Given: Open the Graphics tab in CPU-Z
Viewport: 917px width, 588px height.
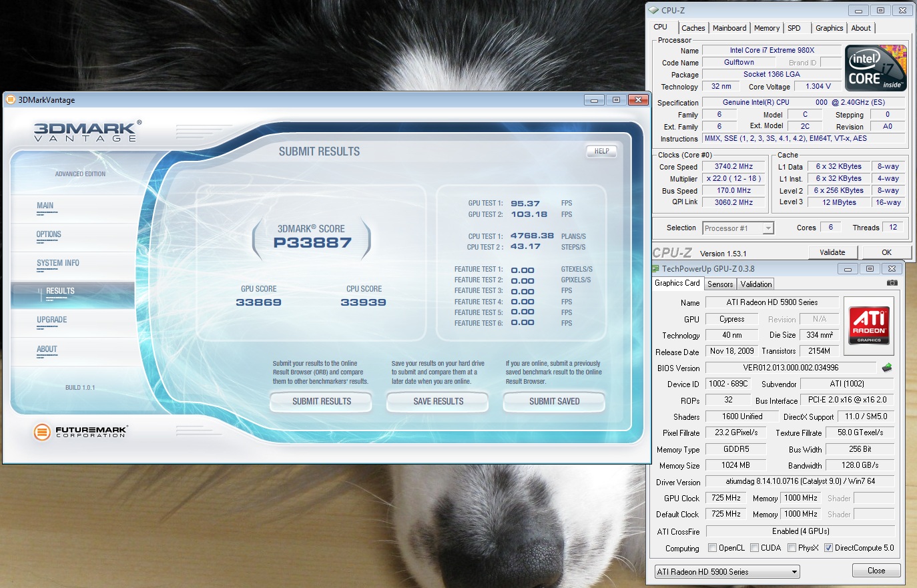Looking at the screenshot, I should (829, 28).
